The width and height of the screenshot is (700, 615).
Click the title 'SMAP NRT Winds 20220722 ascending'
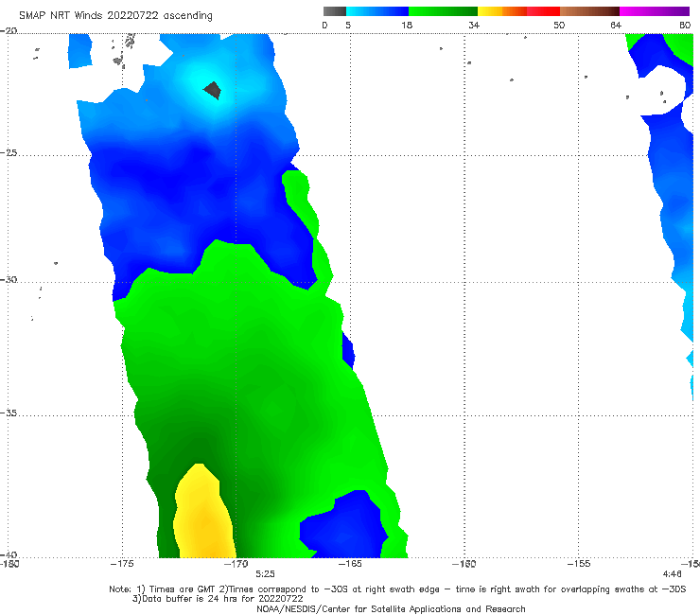point(115,15)
